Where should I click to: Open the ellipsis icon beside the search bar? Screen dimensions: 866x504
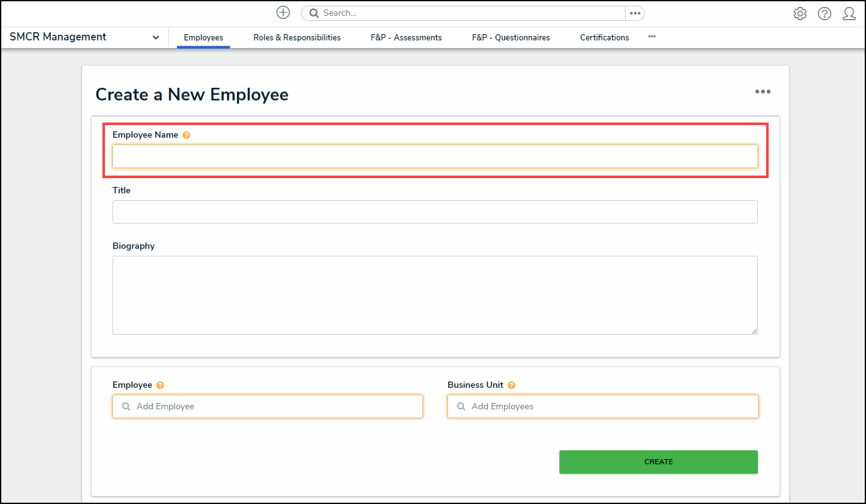click(635, 13)
